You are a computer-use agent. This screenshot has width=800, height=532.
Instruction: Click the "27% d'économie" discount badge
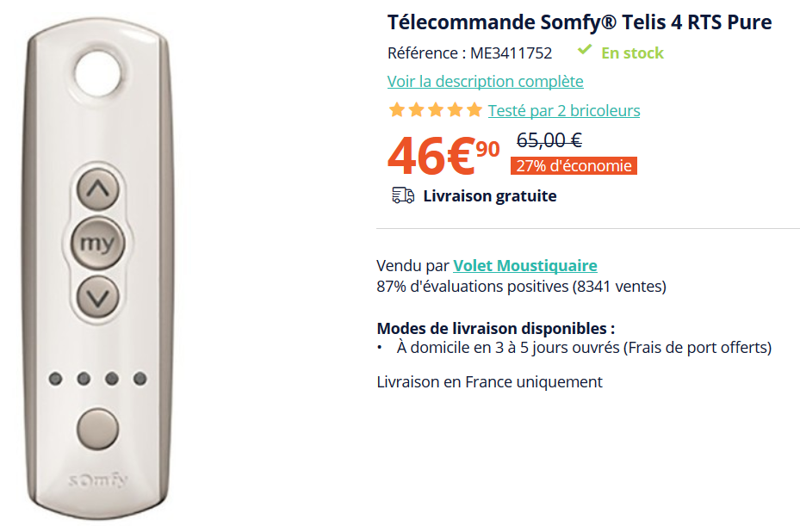[573, 166]
